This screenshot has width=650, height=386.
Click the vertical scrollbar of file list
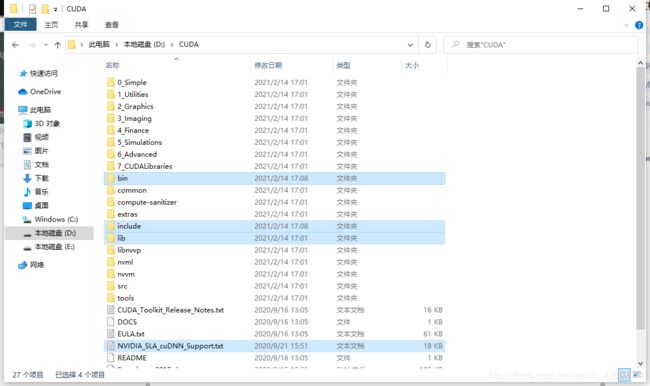point(640,198)
